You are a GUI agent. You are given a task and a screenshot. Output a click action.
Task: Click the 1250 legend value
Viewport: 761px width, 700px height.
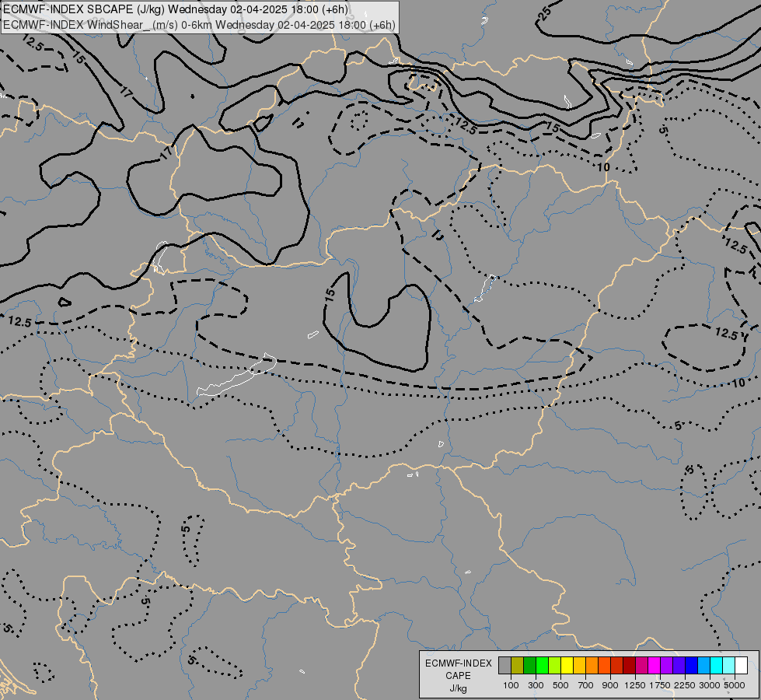[635, 685]
